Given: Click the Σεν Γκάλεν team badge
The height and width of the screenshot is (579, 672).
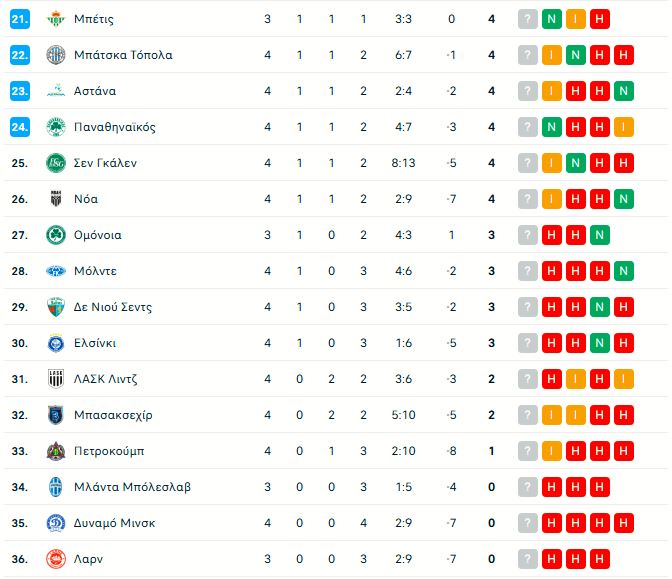Looking at the screenshot, I should [x=56, y=163].
